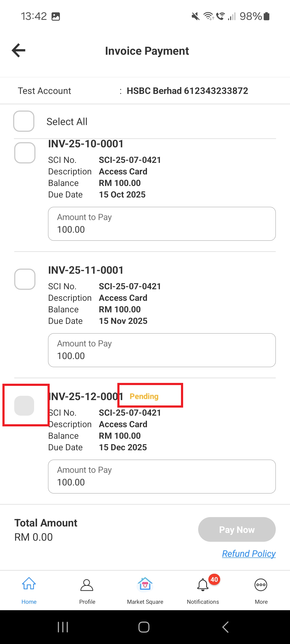Check the Select All checkbox
The image size is (290, 644).
point(24,121)
